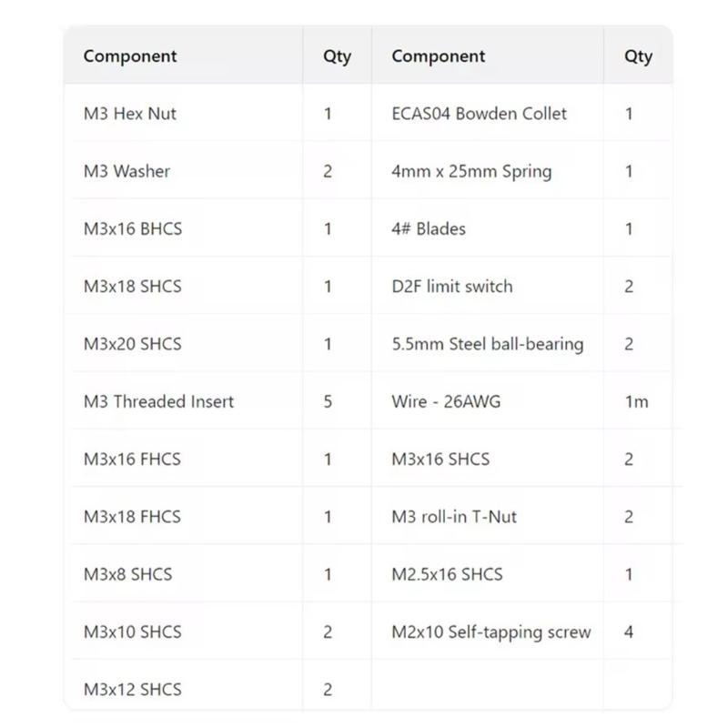Viewport: 728px width, 728px height.
Task: Click the 4mm x 25mm Spring entry
Action: click(471, 171)
